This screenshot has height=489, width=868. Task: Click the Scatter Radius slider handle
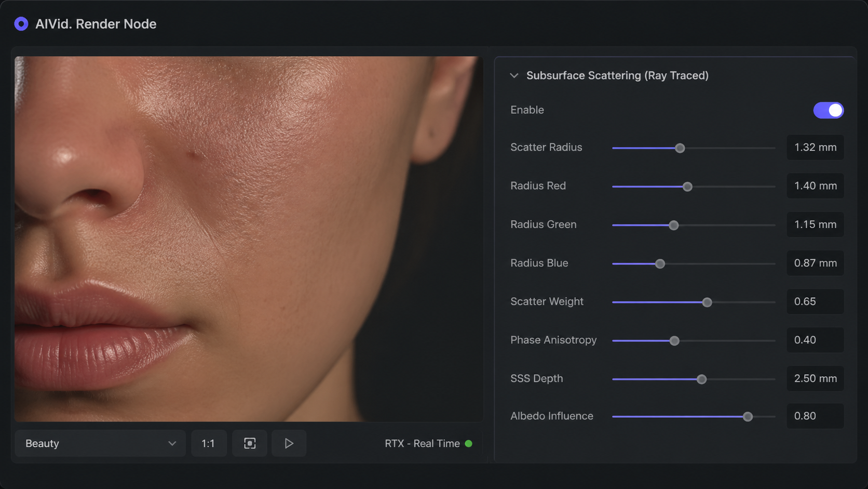coord(680,148)
